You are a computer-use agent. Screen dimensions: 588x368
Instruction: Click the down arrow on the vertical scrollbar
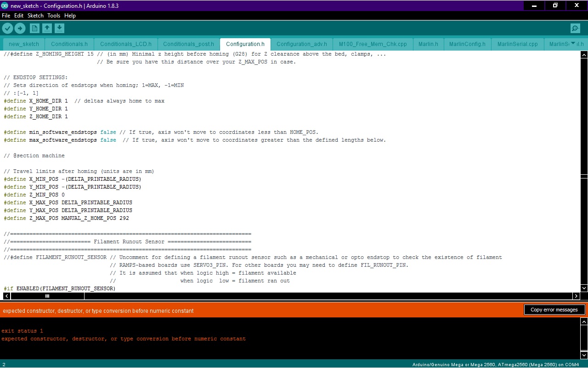tap(583, 289)
